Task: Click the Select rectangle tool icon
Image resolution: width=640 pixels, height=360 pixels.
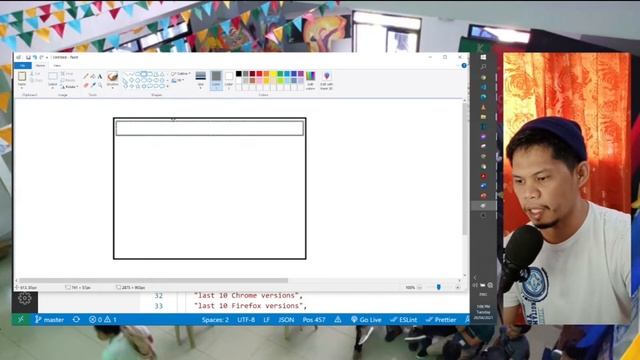Action: coord(53,76)
